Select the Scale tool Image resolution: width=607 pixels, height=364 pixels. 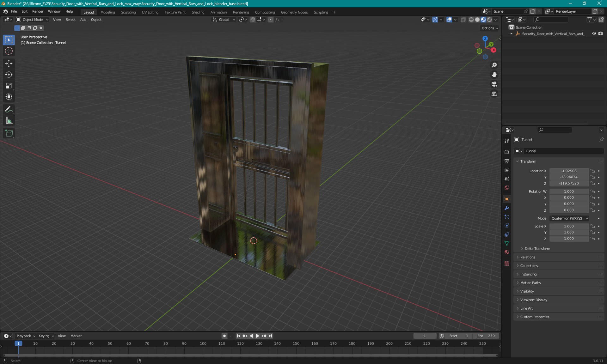click(x=9, y=86)
